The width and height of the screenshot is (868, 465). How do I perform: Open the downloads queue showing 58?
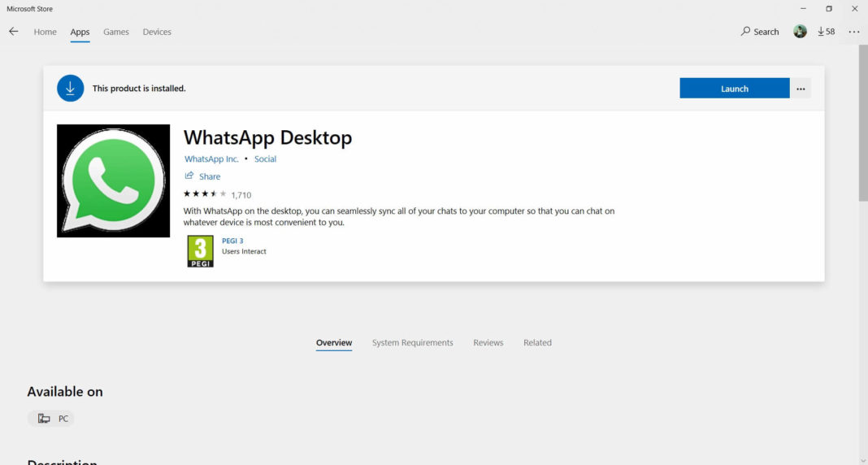(x=826, y=32)
